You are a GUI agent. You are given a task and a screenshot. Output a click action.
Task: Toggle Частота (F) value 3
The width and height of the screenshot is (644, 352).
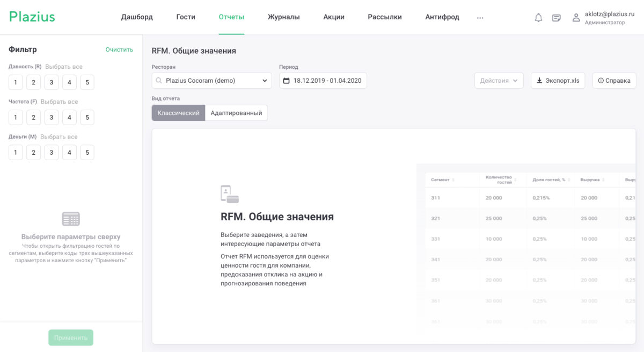[51, 117]
